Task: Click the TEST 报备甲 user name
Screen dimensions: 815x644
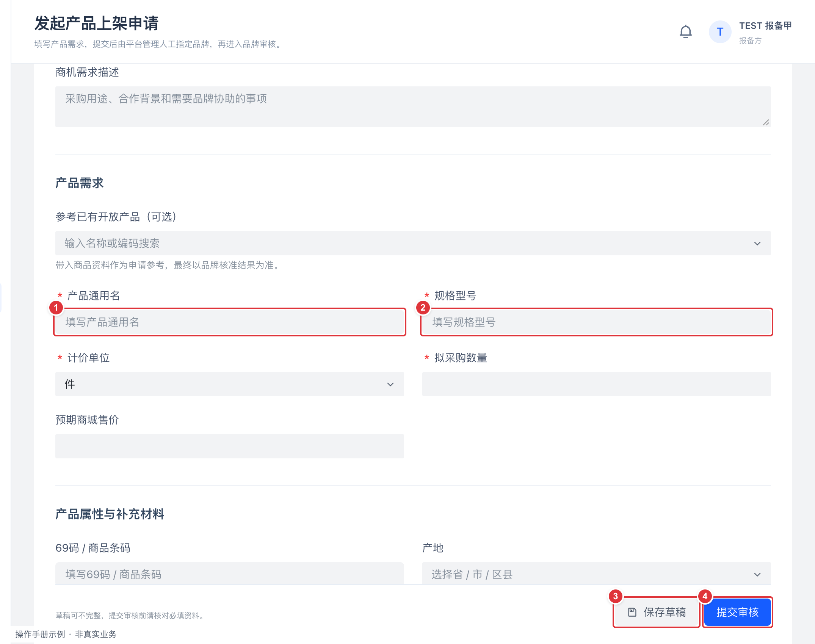Action: 765,25
